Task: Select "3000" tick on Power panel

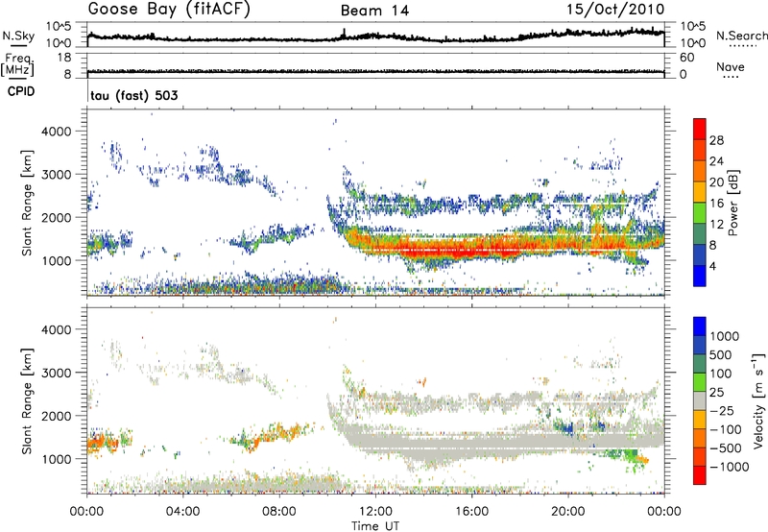Action: (57, 175)
